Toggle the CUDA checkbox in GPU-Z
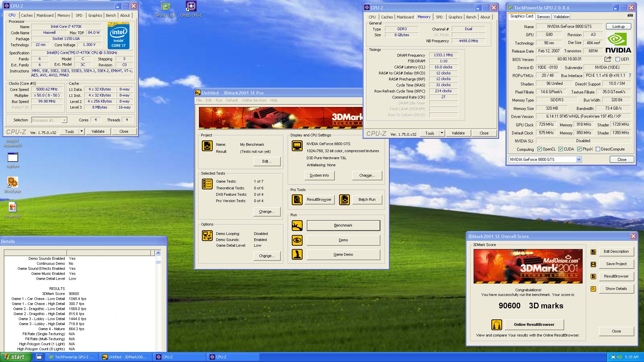Image resolution: width=644 pixels, height=362 pixels. (560, 149)
